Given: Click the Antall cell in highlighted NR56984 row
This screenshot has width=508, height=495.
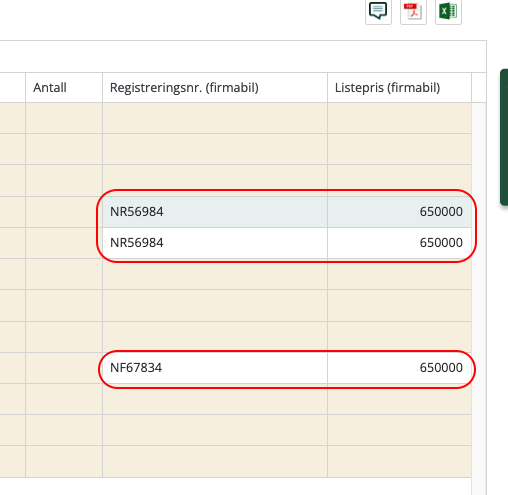Looking at the screenshot, I should 64,212.
